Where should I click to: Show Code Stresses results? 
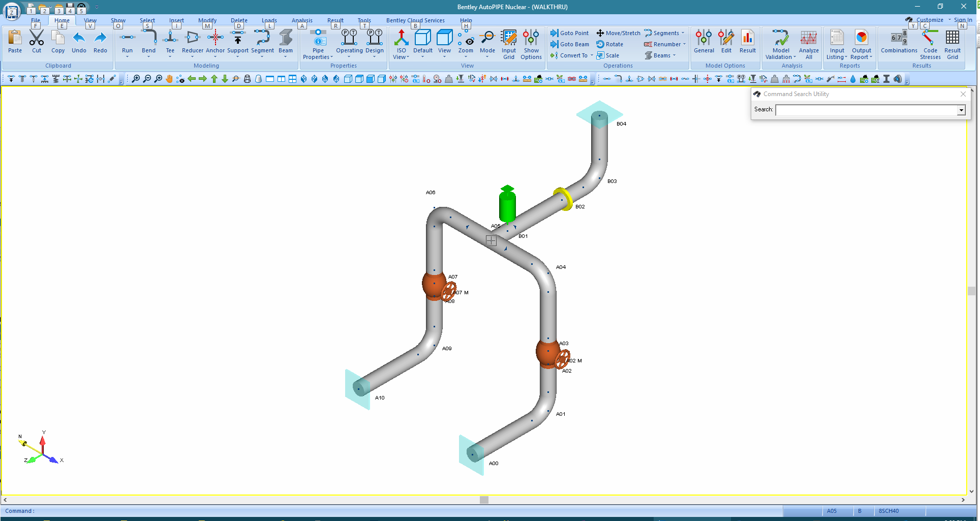(930, 44)
